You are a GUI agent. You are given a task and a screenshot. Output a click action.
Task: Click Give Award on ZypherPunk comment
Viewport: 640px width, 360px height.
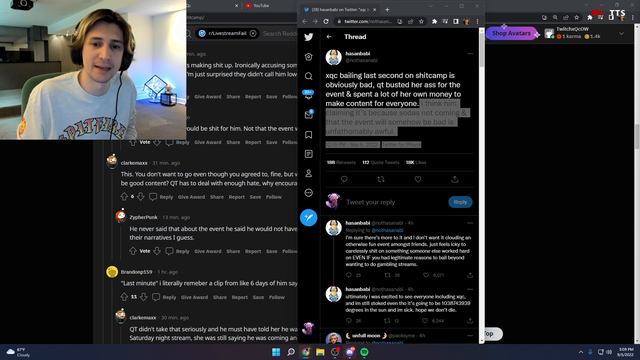(x=208, y=251)
